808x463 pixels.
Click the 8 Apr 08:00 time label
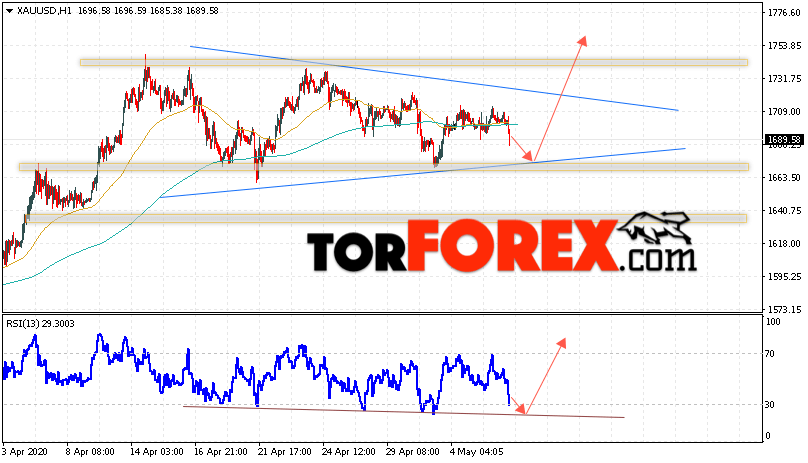(x=90, y=452)
